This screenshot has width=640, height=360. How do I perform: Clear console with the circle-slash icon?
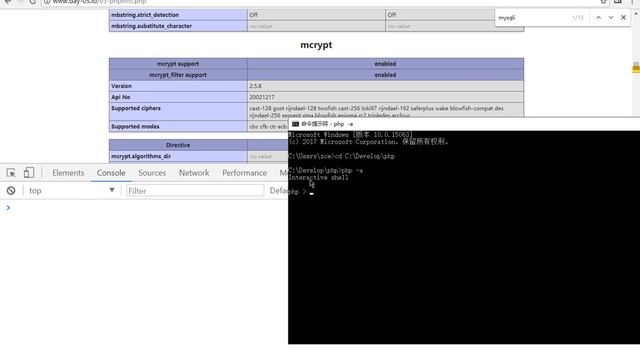point(11,191)
